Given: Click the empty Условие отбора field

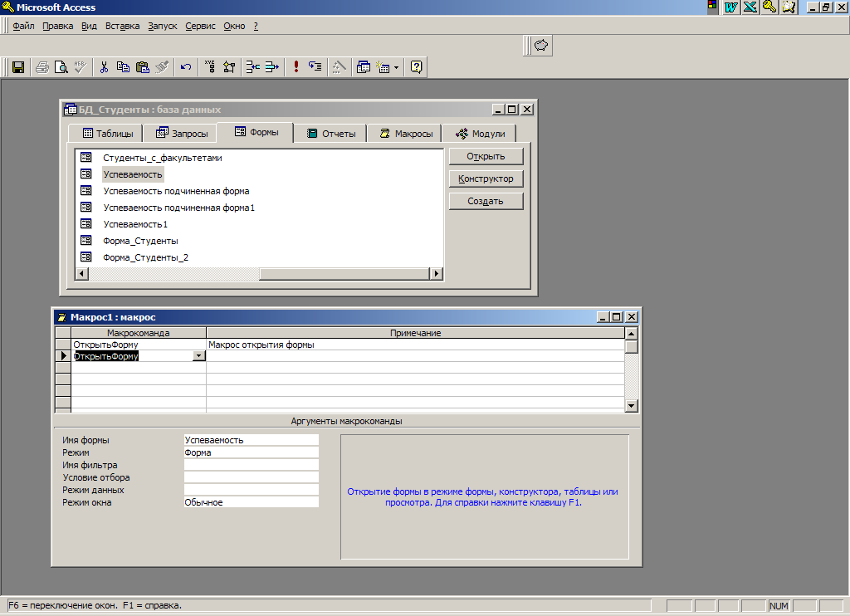Looking at the screenshot, I should click(x=251, y=477).
